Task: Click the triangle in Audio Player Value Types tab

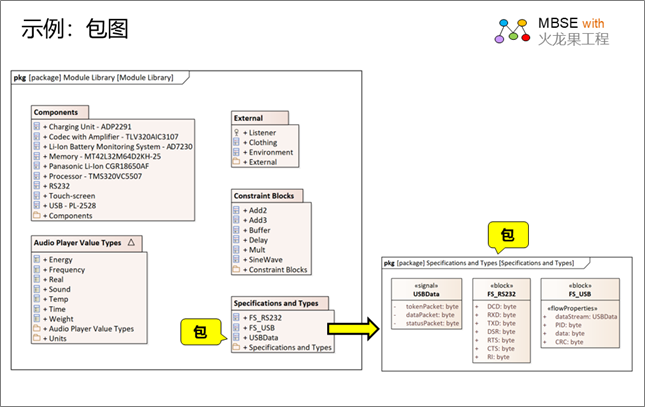Action: pyautogui.click(x=132, y=243)
